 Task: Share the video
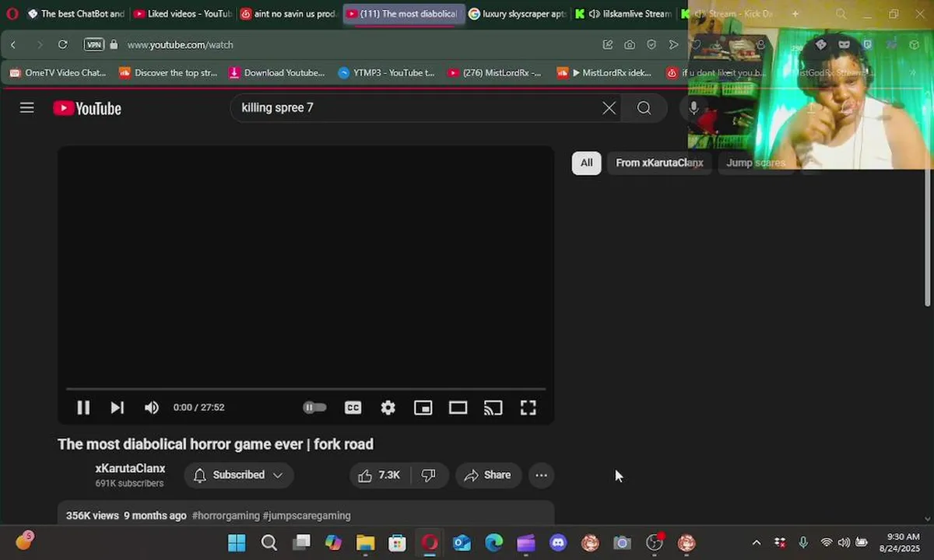488,475
